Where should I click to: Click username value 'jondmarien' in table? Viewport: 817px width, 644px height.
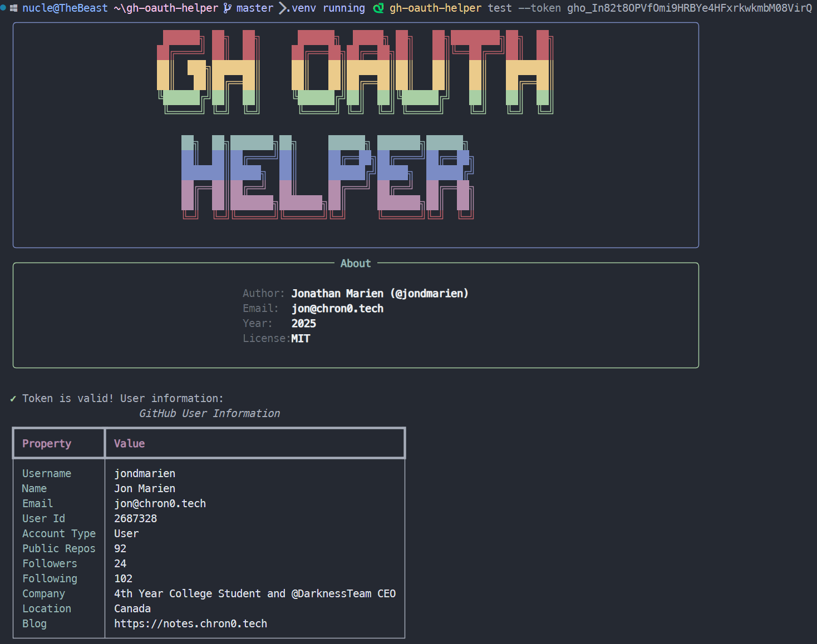[145, 474]
